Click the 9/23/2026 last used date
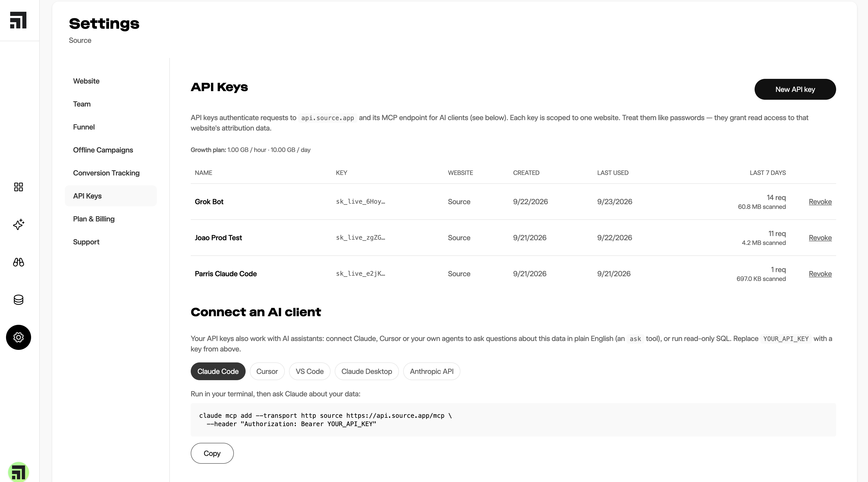 pyautogui.click(x=615, y=202)
